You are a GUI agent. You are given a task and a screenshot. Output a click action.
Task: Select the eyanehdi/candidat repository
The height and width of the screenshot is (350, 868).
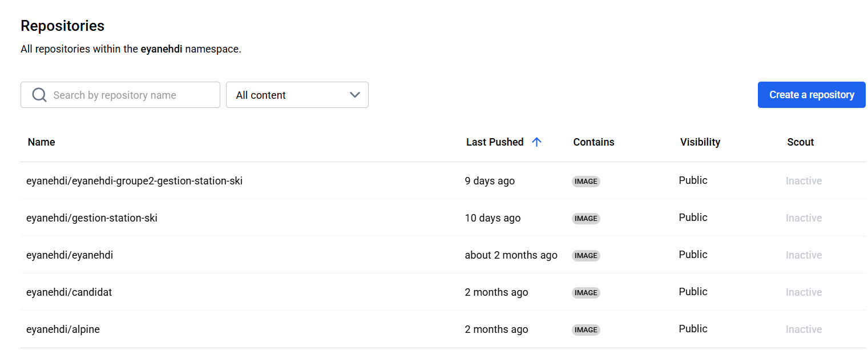coord(69,292)
